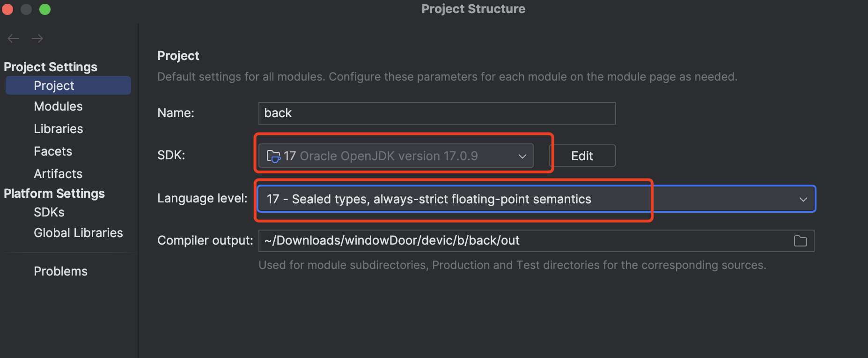Screen dimensions: 868x358
Task: Click the Edit button next to SDK
Action: [x=582, y=156]
